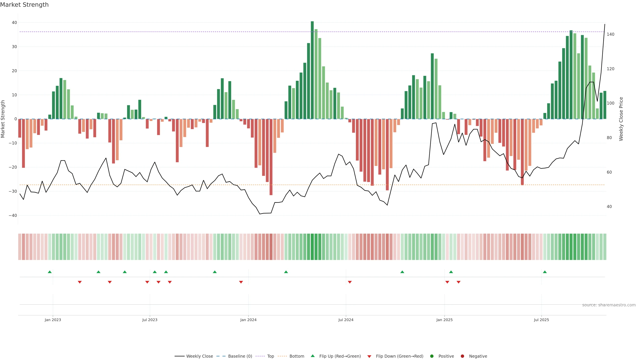Screen dimensions: 644x362
Task: Click the green Positive legend dot
Action: click(x=432, y=356)
